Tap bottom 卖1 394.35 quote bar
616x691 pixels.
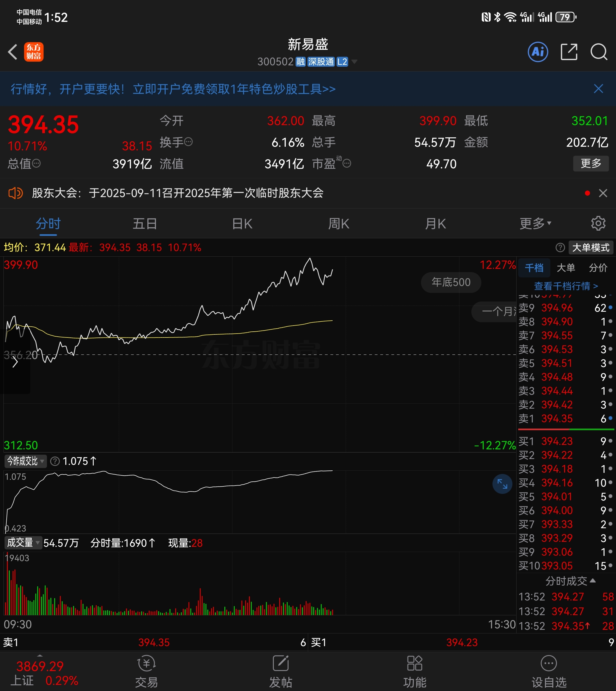(154, 642)
